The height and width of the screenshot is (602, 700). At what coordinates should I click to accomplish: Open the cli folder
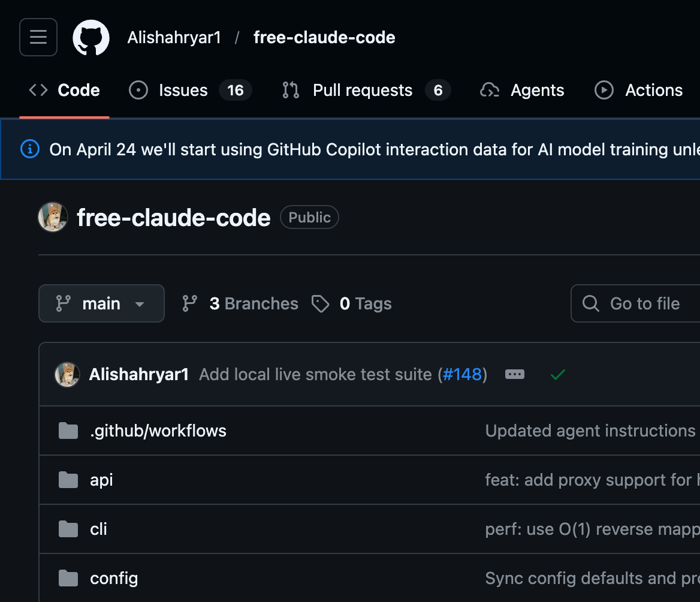98,529
